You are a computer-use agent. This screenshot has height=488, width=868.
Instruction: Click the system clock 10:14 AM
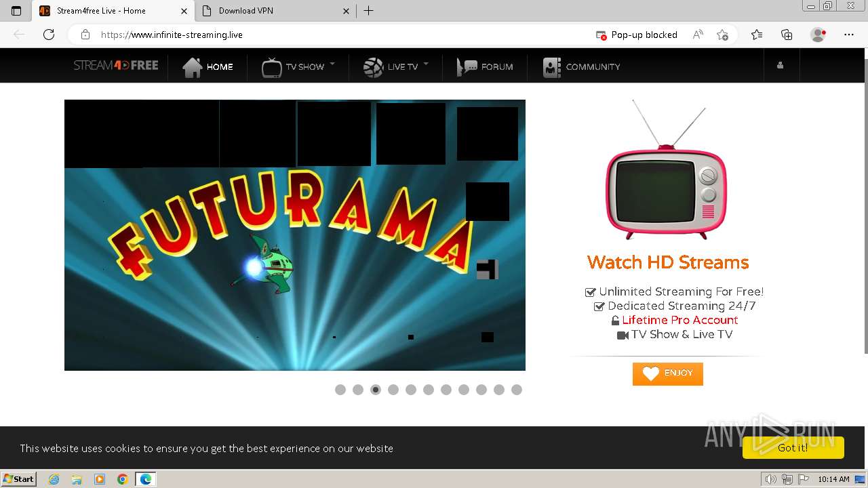(x=833, y=479)
